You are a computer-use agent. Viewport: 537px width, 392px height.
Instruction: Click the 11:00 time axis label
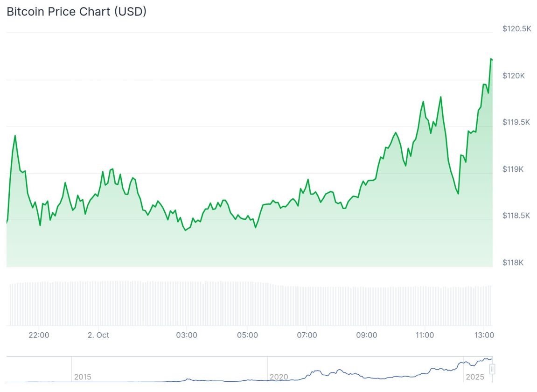(425, 335)
